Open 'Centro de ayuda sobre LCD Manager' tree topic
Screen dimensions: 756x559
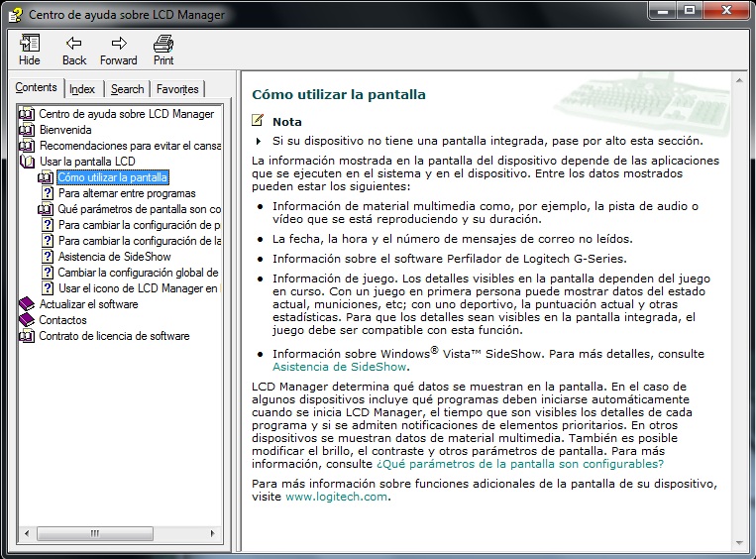[126, 114]
